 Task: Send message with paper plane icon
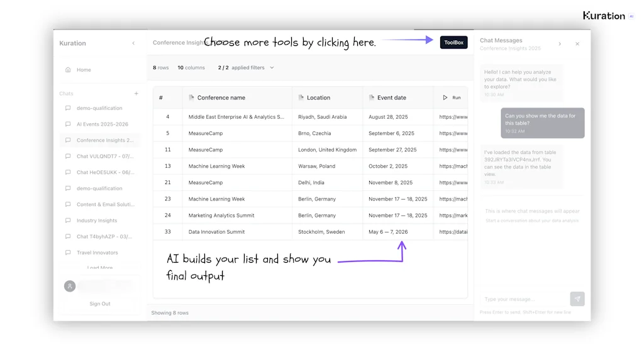[577, 299]
